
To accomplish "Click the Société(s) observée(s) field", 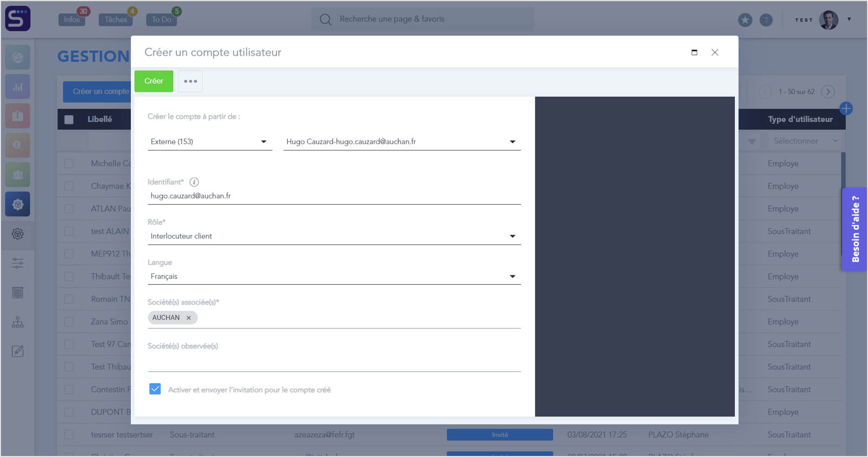I will coord(334,362).
